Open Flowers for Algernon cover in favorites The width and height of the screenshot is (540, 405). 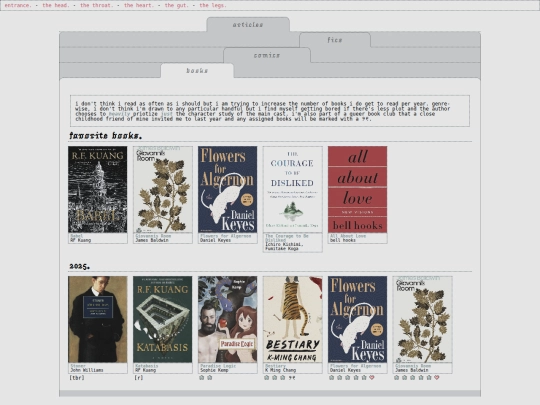click(228, 189)
